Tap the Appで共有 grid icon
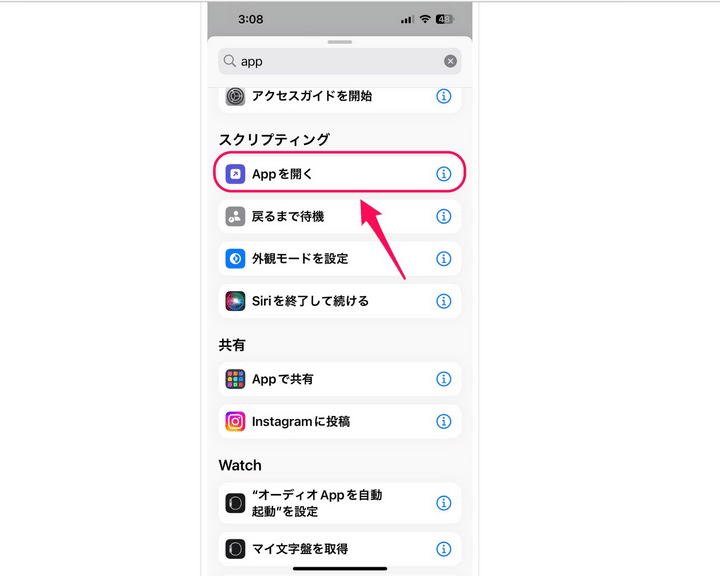The height and width of the screenshot is (576, 720). click(235, 379)
